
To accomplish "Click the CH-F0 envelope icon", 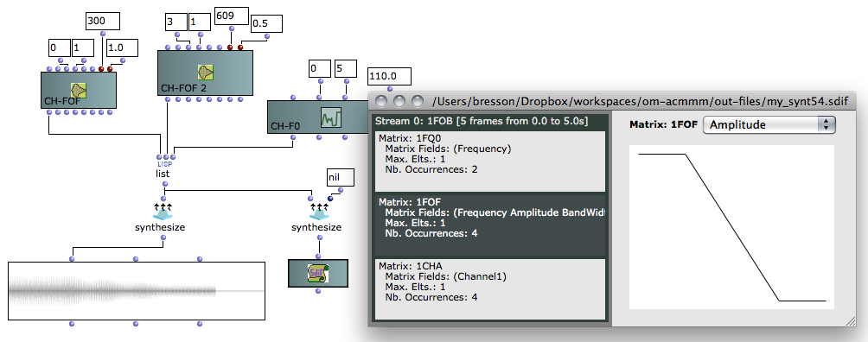I will [x=332, y=117].
